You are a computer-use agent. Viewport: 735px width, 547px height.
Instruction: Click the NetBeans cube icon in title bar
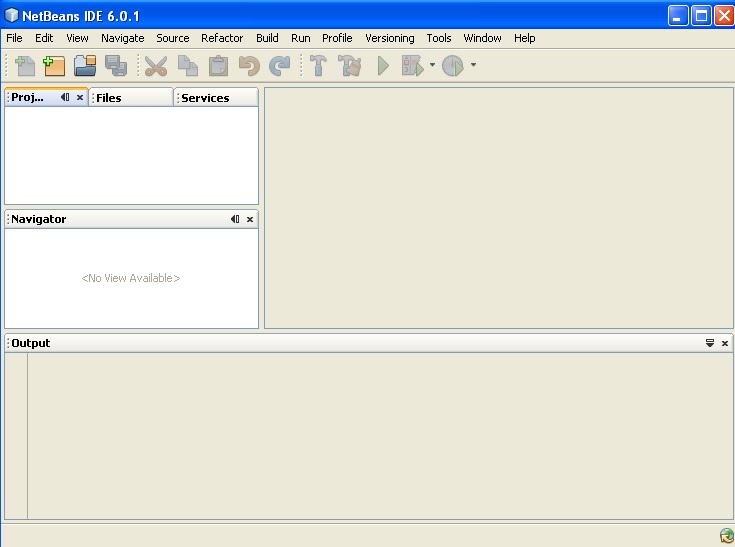click(11, 15)
